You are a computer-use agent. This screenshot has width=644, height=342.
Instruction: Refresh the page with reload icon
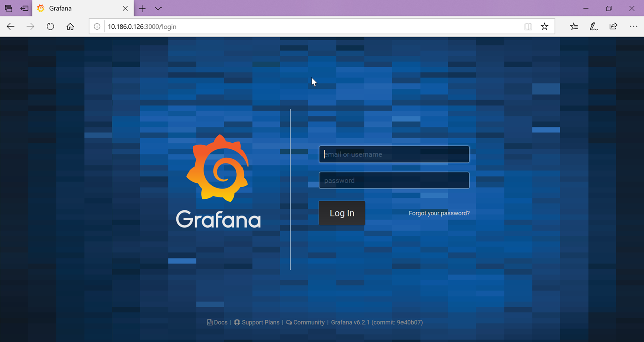coord(50,27)
